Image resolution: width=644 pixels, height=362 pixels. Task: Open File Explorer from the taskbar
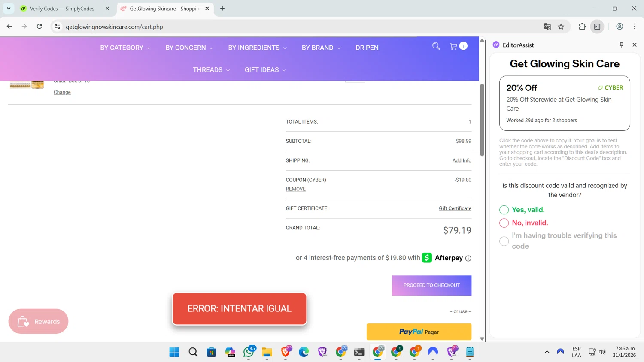267,352
